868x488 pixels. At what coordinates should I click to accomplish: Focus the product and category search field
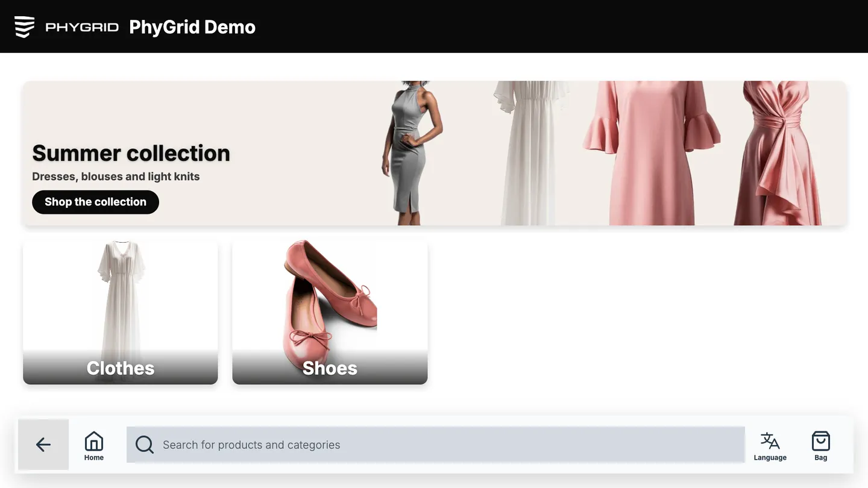(x=436, y=445)
